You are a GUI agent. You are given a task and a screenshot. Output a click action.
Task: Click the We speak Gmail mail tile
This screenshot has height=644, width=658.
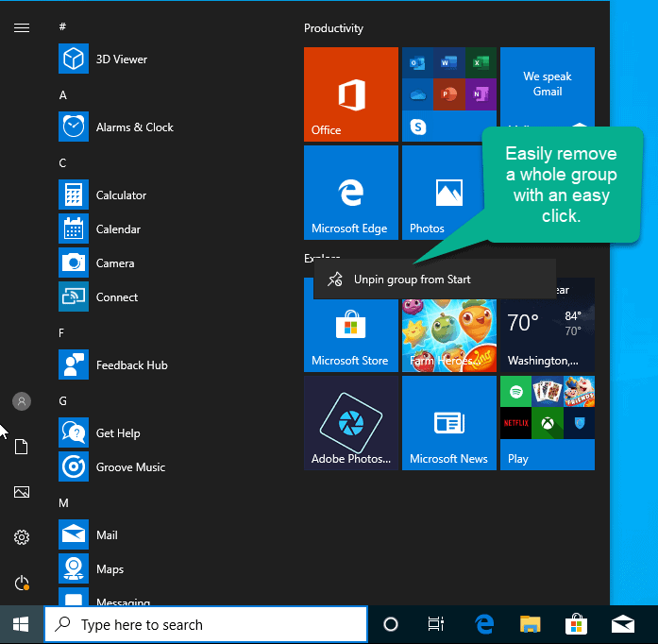(548, 87)
